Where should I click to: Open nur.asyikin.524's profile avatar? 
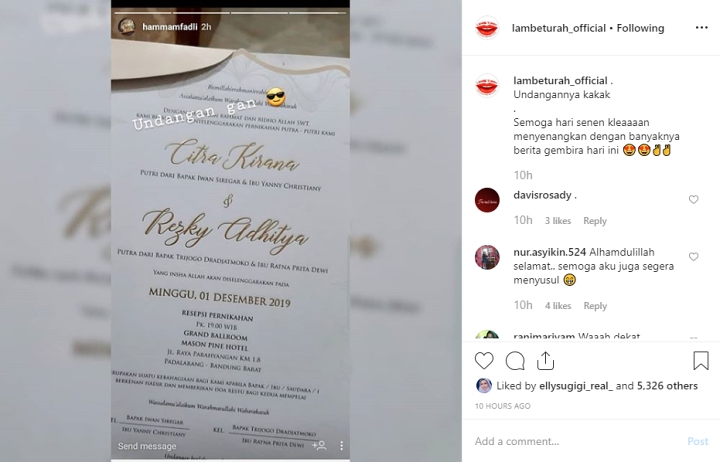(487, 257)
